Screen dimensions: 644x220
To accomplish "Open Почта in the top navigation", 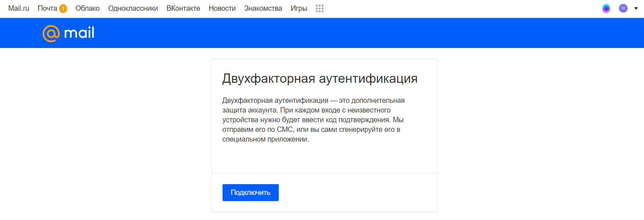I will tap(47, 8).
